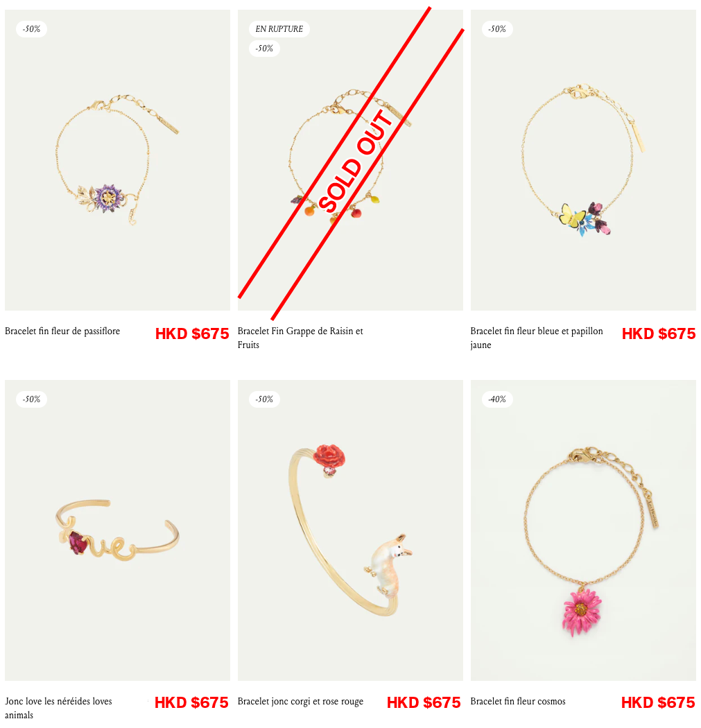Image resolution: width=701 pixels, height=728 pixels.
Task: Open the pink cosmos flower bracelet image
Action: [x=583, y=530]
